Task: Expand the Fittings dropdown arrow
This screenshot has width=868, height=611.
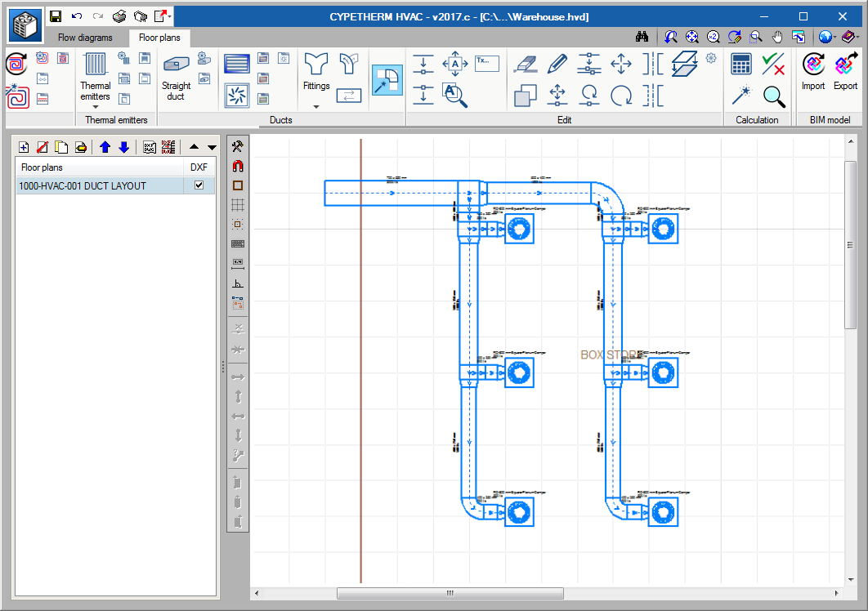Action: click(316, 107)
